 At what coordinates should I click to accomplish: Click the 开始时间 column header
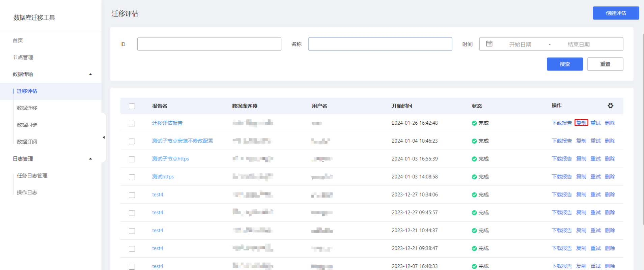402,106
